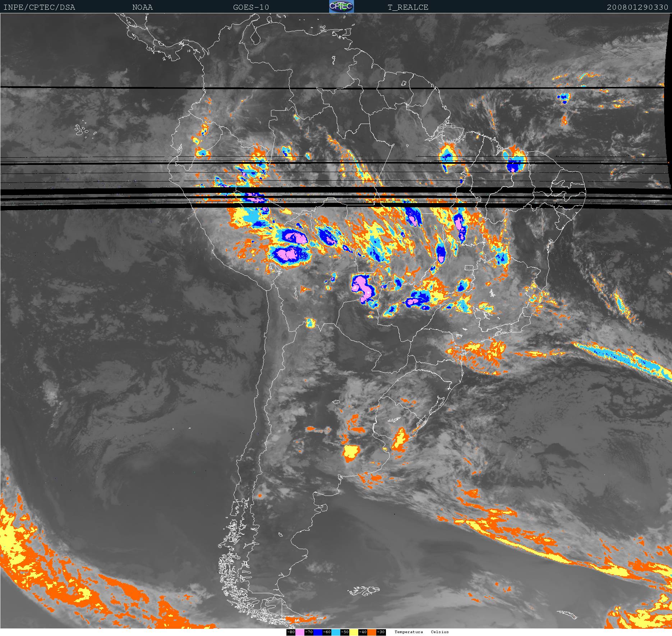The image size is (672, 636).
Task: Pick the light blue legend swatch
Action: click(336, 632)
